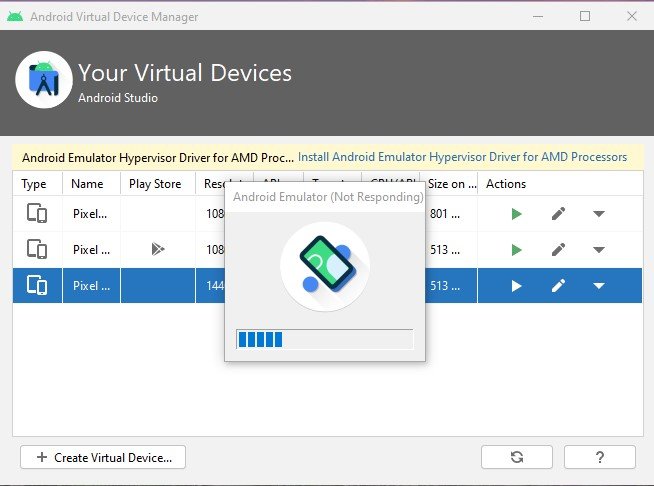Minimize the Android Virtual Device Manager window

tap(538, 17)
